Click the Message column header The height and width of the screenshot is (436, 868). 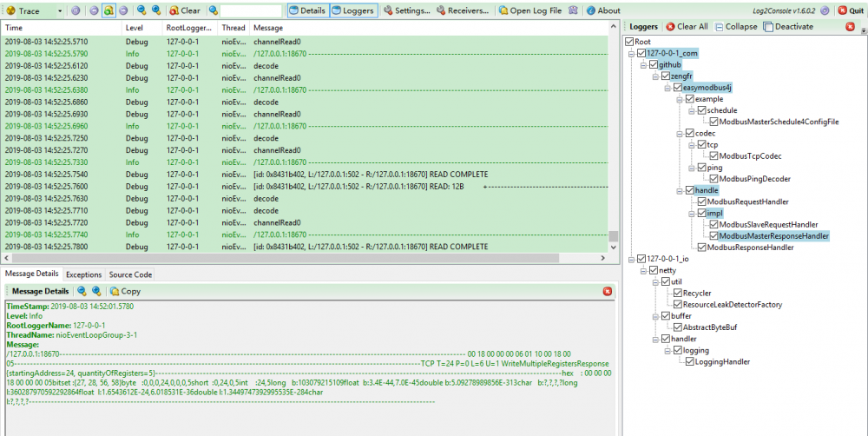tap(428, 28)
